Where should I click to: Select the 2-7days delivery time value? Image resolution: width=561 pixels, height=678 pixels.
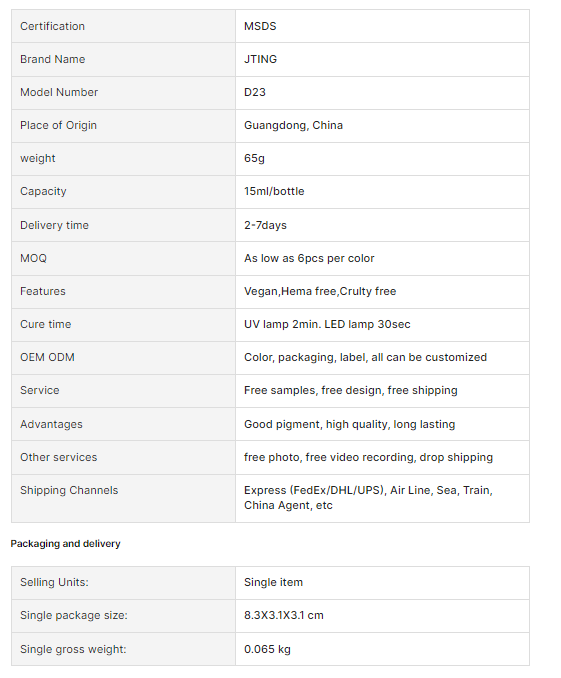click(265, 225)
